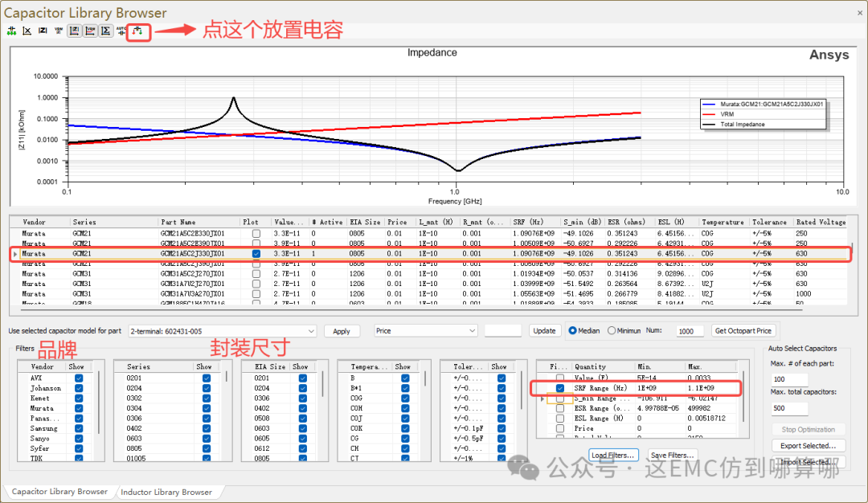Open the 2-terminal: 602431-005 part dropdown
The width and height of the screenshot is (868, 503).
(x=222, y=331)
